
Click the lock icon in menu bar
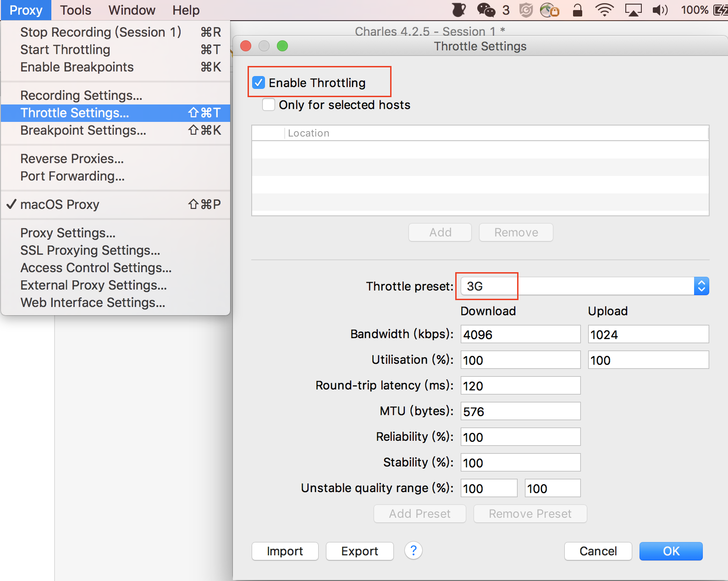pos(578,10)
